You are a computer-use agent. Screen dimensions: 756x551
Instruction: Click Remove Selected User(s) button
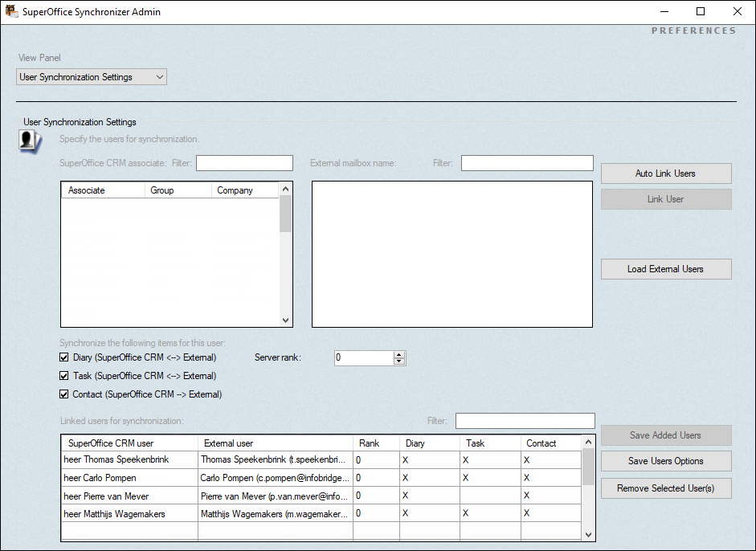tap(666, 488)
